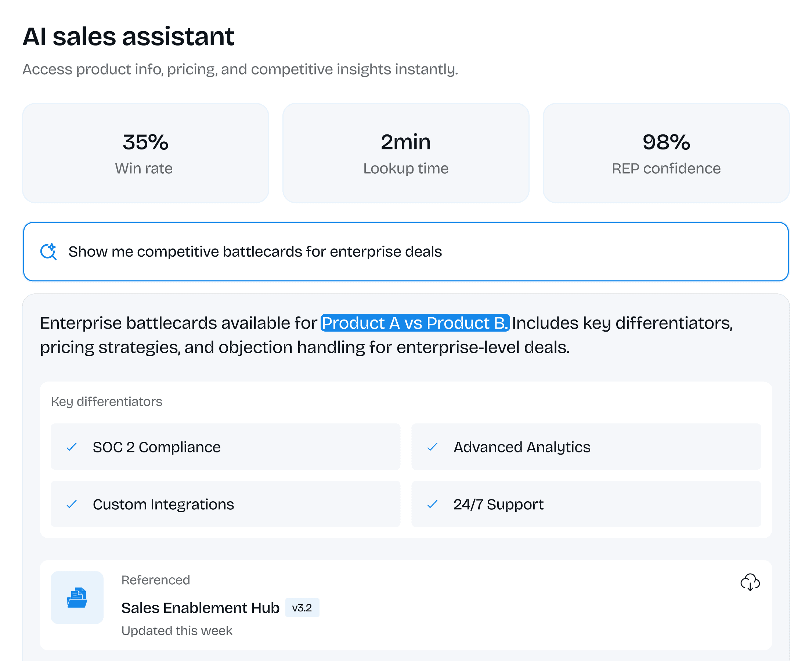
Task: Select the v3.2 version badge
Action: pyautogui.click(x=302, y=608)
